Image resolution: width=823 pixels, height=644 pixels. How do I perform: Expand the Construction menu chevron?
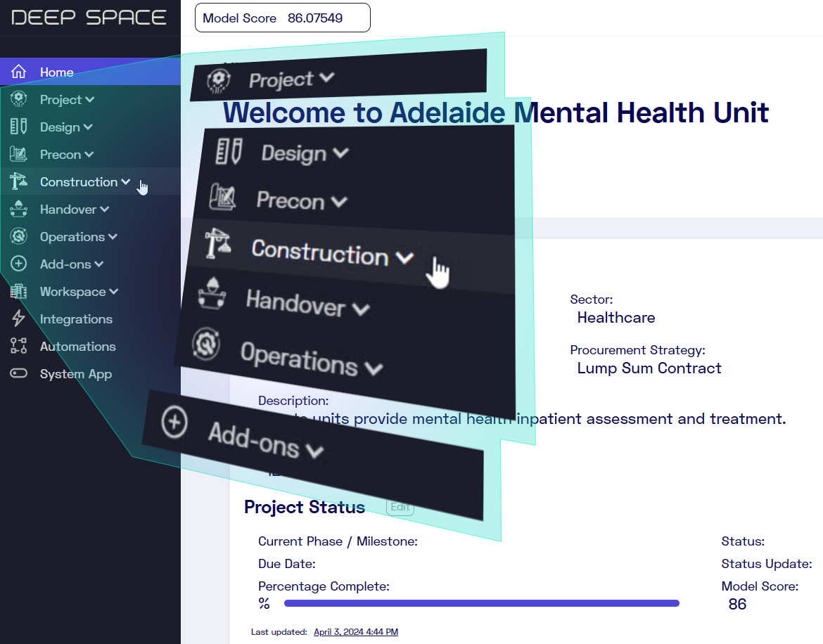(x=125, y=182)
